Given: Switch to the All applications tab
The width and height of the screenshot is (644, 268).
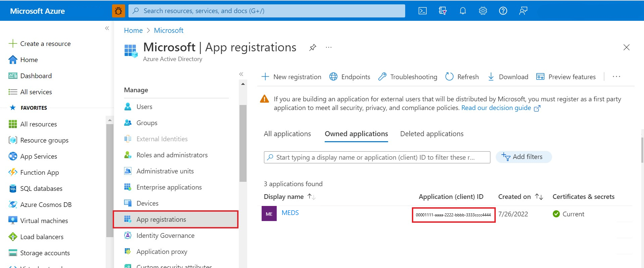Looking at the screenshot, I should (287, 134).
